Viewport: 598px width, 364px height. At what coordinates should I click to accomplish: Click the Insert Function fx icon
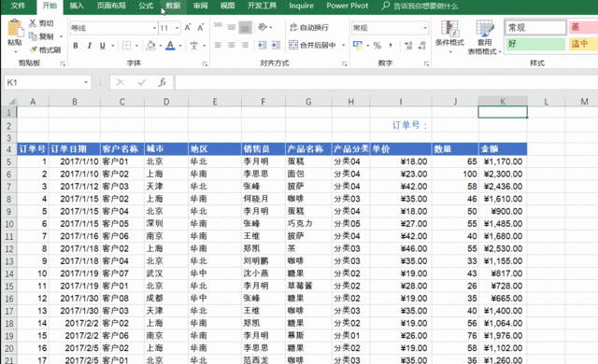tap(163, 82)
